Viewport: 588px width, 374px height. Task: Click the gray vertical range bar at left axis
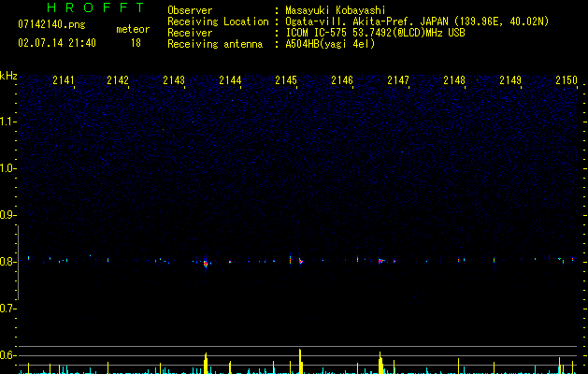(x=18, y=263)
